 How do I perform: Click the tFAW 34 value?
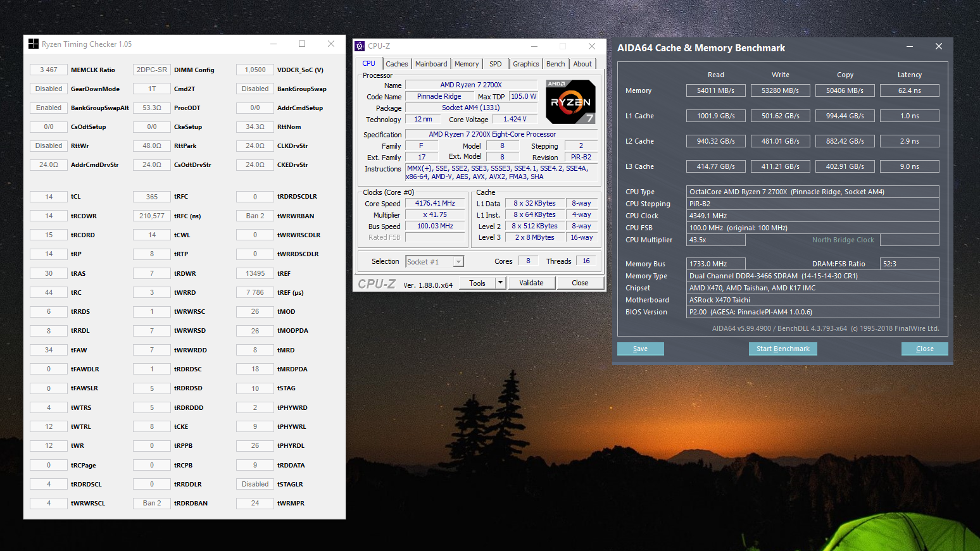point(49,350)
